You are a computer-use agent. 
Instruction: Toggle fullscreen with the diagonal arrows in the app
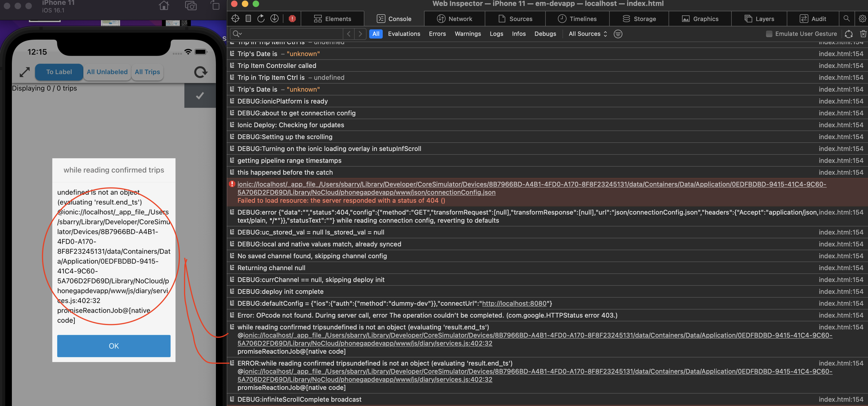[24, 72]
